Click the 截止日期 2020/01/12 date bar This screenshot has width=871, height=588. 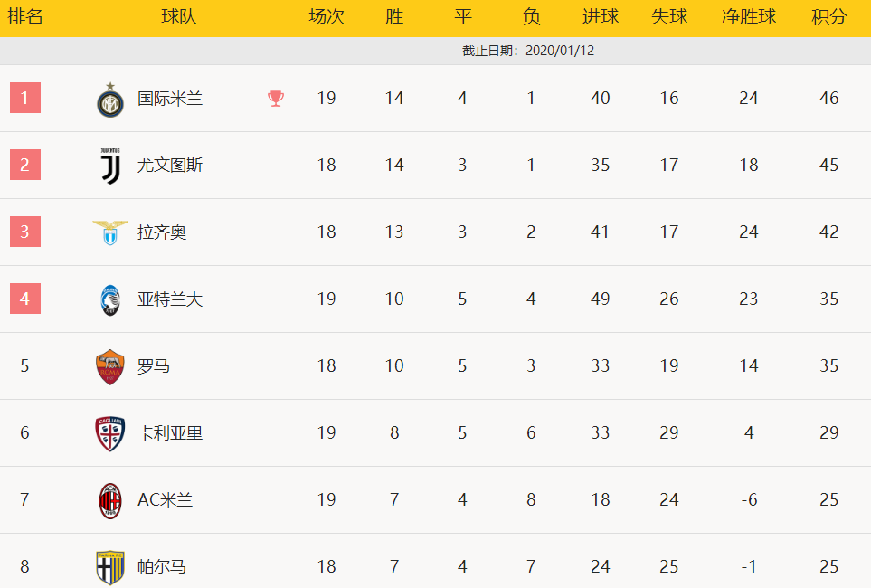point(436,51)
